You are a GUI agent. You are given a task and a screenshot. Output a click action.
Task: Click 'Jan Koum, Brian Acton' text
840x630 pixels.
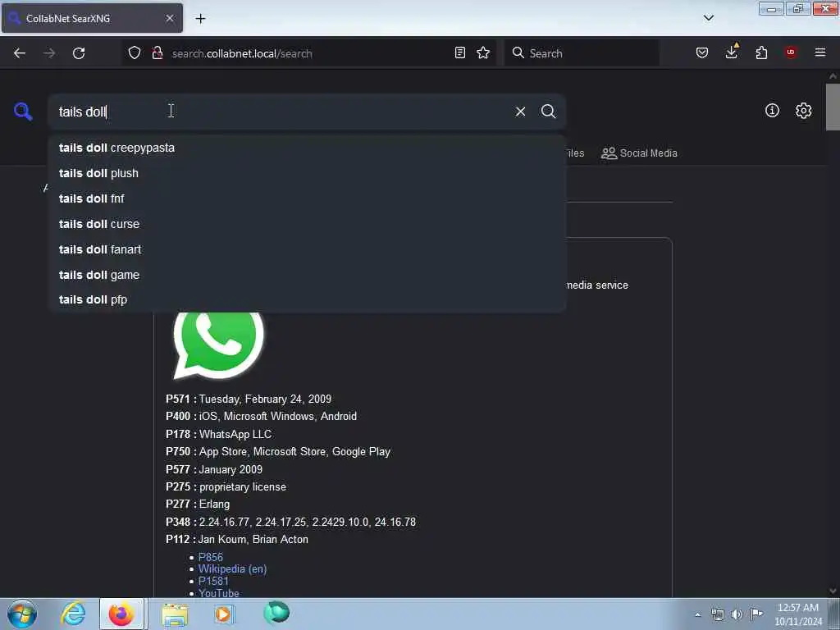[x=253, y=540]
